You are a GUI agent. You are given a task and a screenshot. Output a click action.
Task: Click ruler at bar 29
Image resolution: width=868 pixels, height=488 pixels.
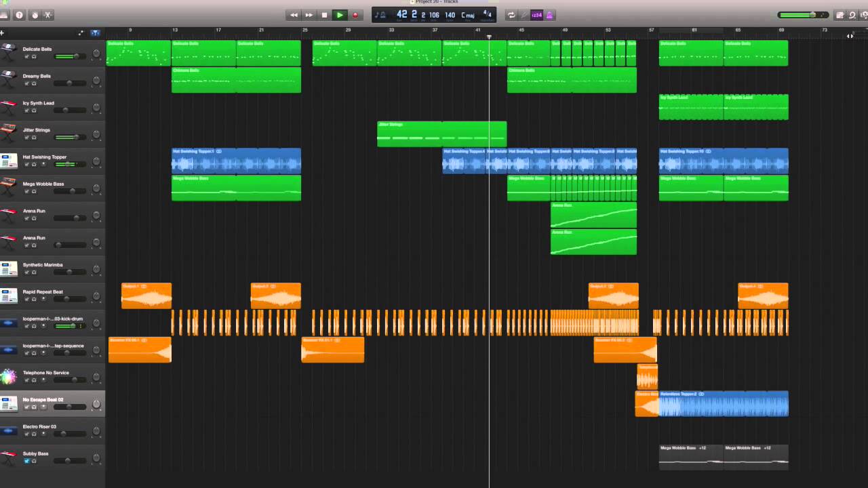click(349, 30)
